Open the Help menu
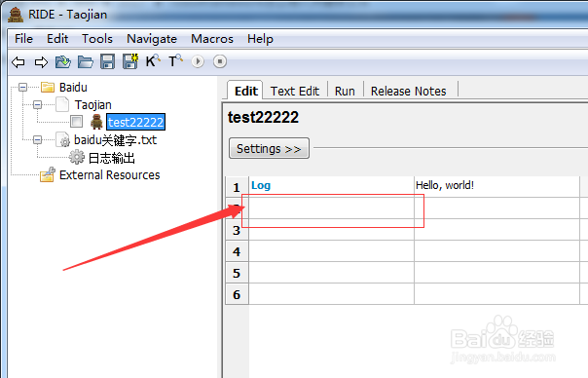Image resolution: width=588 pixels, height=378 pixels. pyautogui.click(x=260, y=39)
